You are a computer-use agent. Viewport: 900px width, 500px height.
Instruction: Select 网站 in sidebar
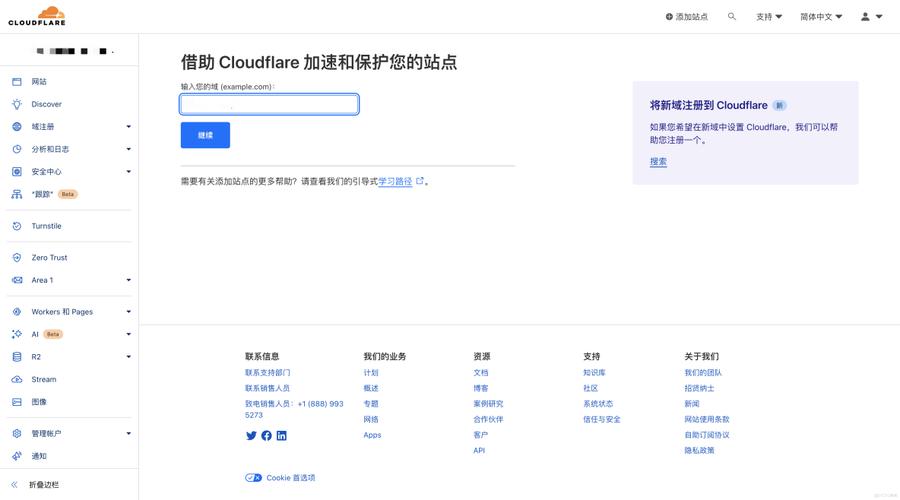point(39,82)
